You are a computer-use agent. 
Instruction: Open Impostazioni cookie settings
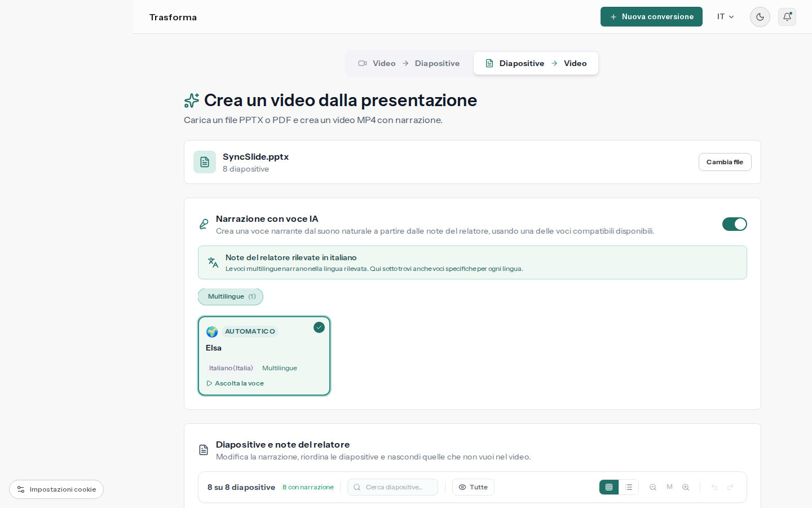click(56, 489)
